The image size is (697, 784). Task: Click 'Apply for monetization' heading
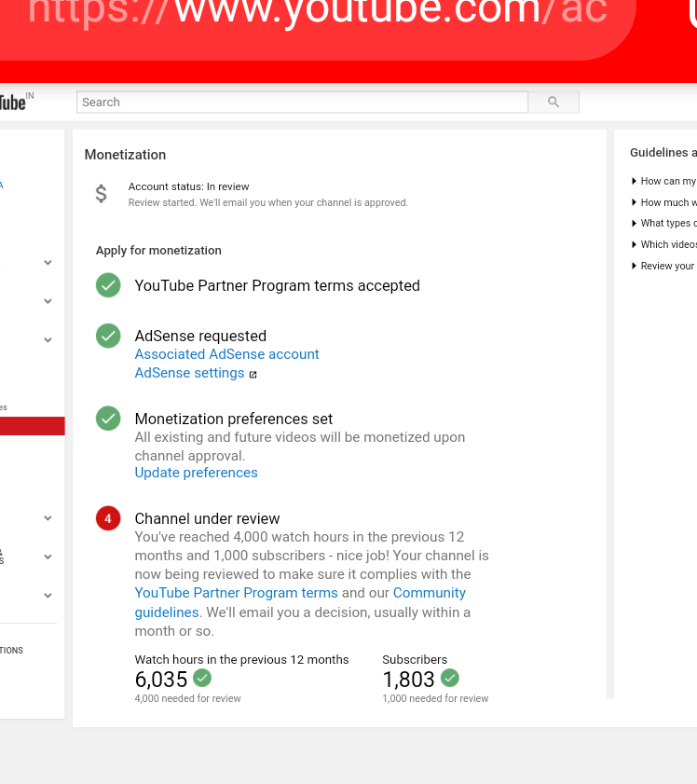[158, 251]
